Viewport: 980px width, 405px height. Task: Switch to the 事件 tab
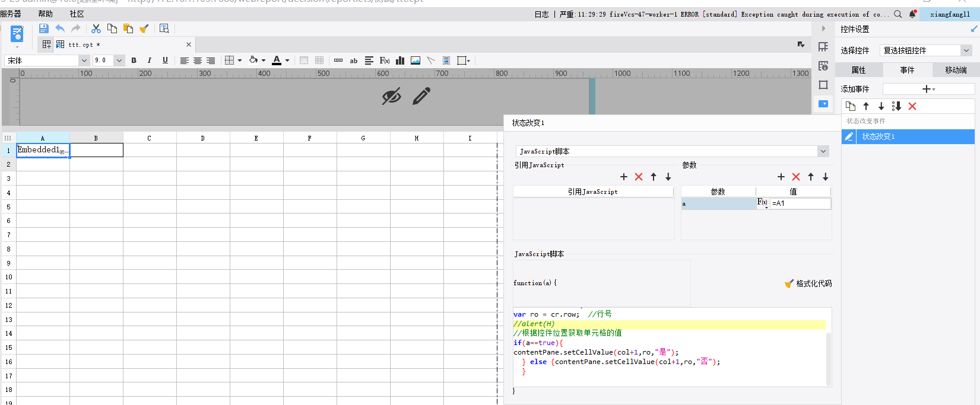coord(907,70)
